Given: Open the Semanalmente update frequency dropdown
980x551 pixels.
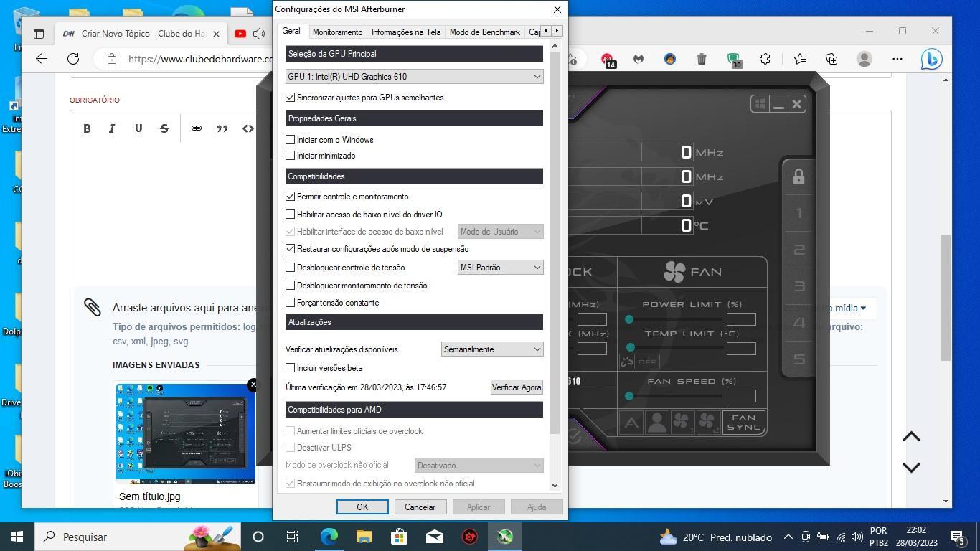Looking at the screenshot, I should [492, 349].
